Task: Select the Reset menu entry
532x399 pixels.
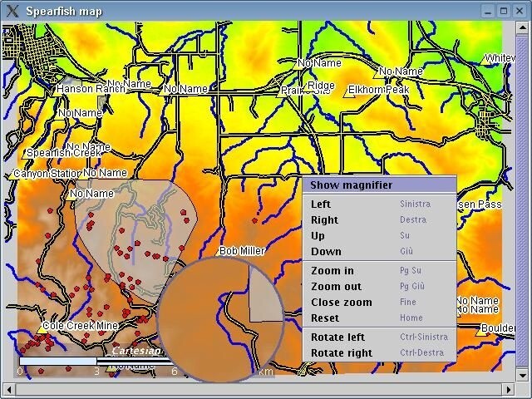Action: pos(379,318)
